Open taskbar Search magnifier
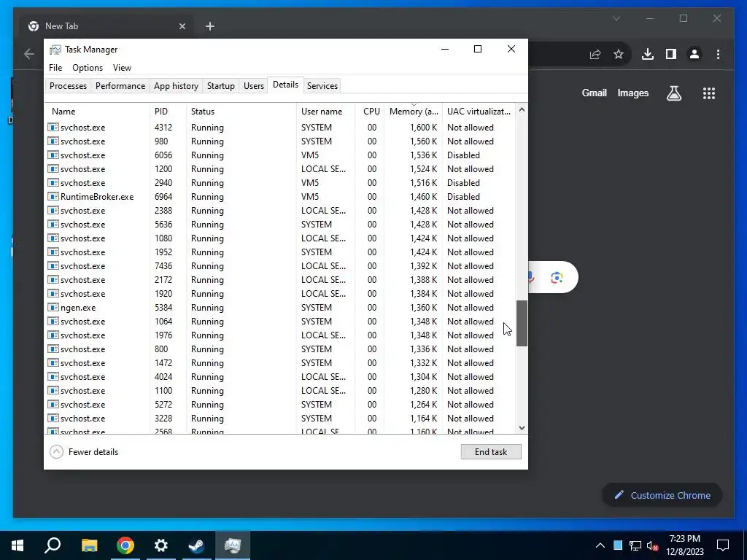The image size is (747, 560). point(53,545)
